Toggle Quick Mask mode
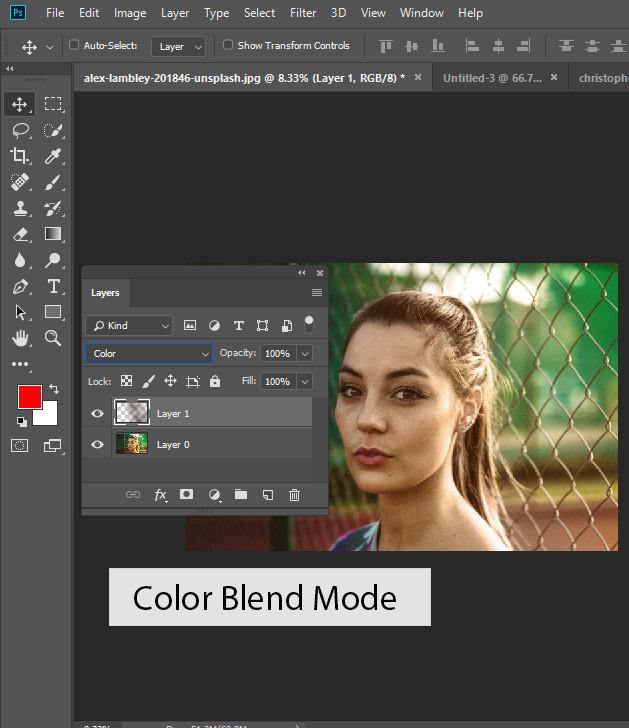Image resolution: width=629 pixels, height=728 pixels. 19,446
